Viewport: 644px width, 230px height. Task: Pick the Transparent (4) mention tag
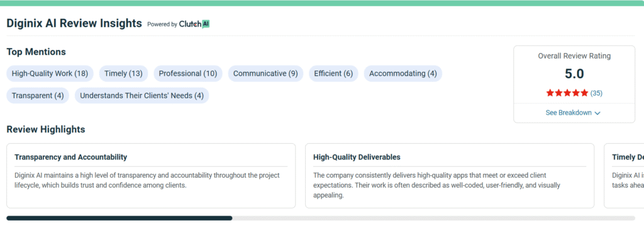(38, 95)
